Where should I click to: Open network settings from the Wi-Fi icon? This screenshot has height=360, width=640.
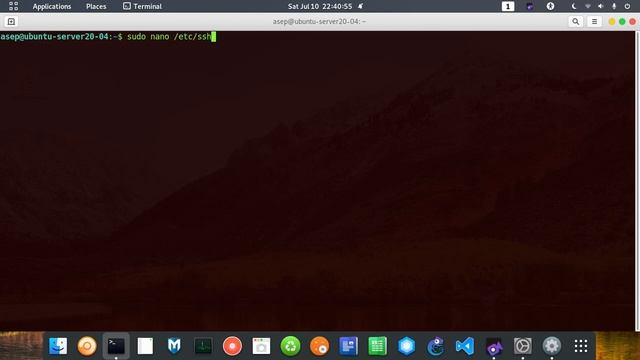[588, 6]
